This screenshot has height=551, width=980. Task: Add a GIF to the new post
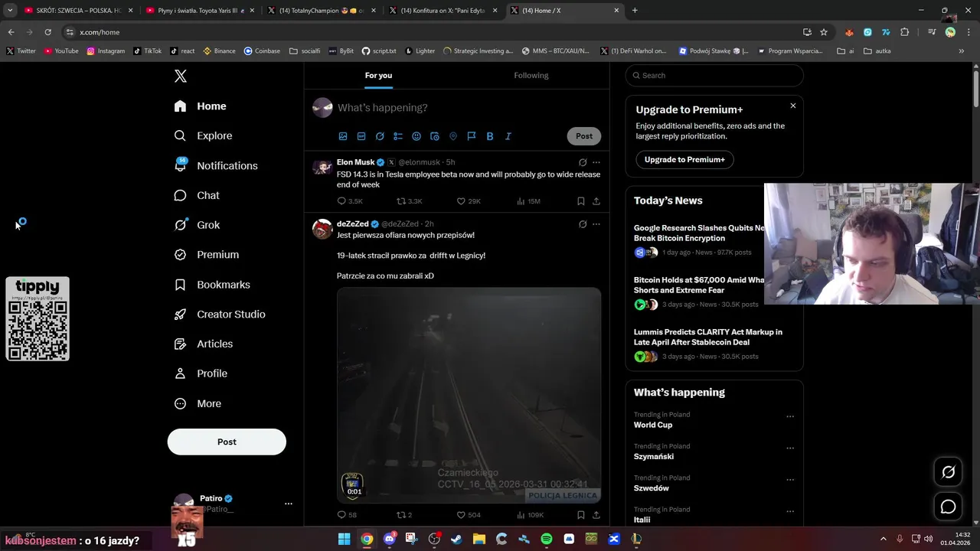click(x=361, y=136)
